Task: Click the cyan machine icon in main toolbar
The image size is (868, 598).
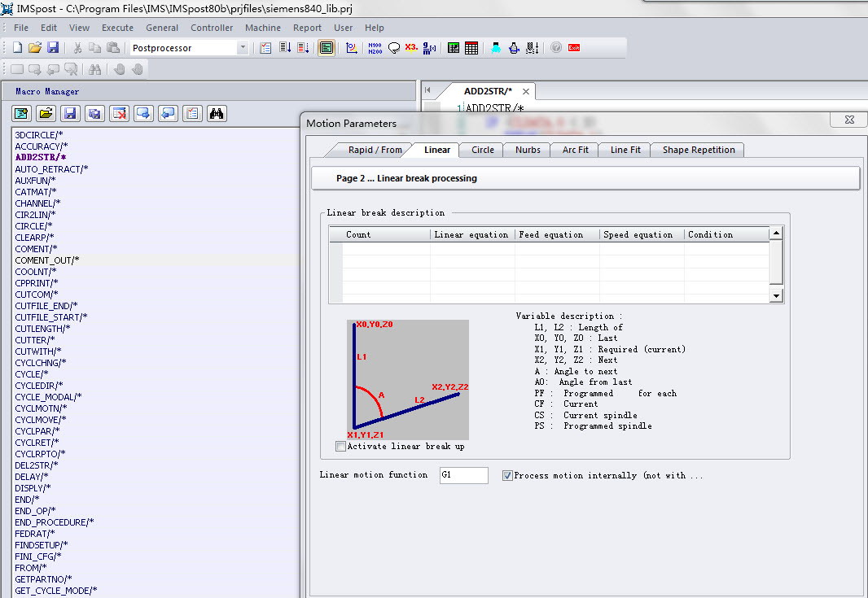Action: point(496,48)
